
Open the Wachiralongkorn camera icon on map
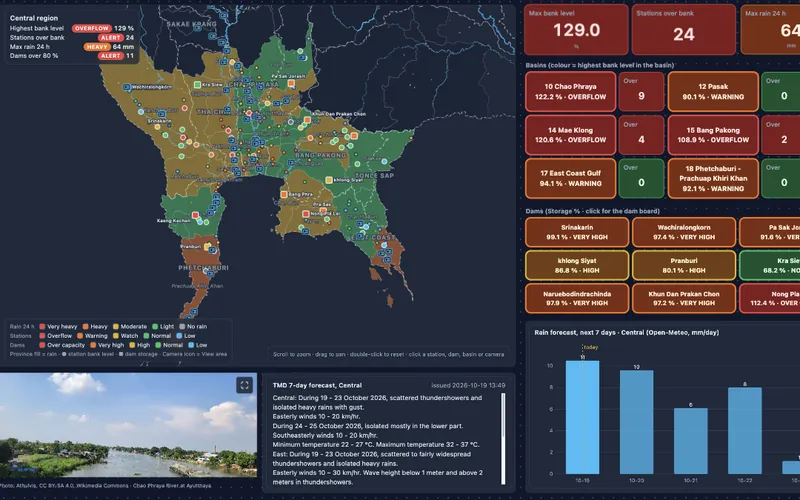click(x=127, y=87)
